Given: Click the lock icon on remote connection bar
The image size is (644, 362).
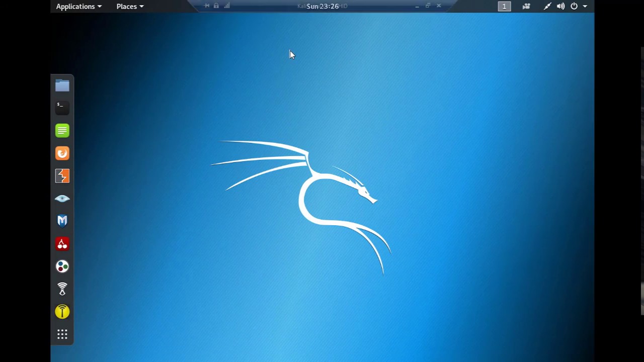Looking at the screenshot, I should coord(216,6).
